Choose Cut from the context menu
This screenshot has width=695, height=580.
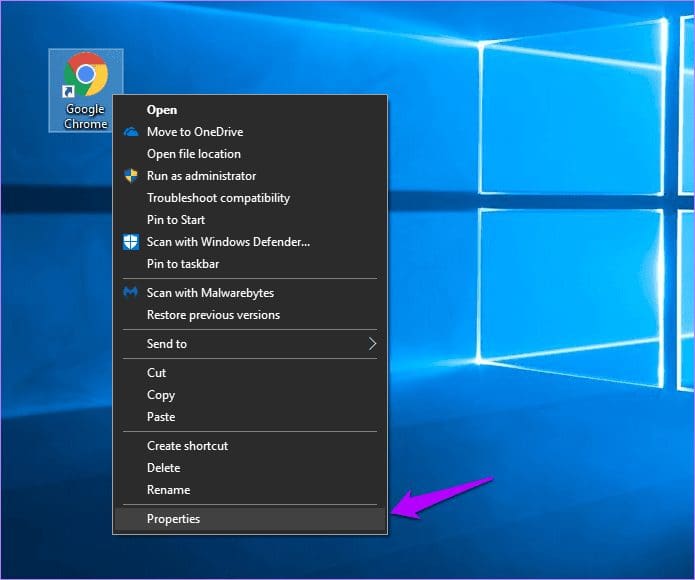pos(250,373)
